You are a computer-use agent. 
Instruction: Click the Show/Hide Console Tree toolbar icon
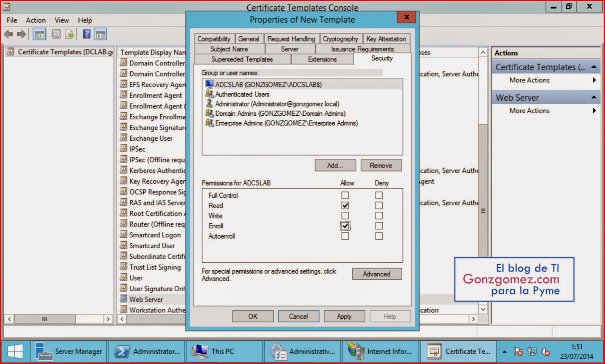[39, 34]
